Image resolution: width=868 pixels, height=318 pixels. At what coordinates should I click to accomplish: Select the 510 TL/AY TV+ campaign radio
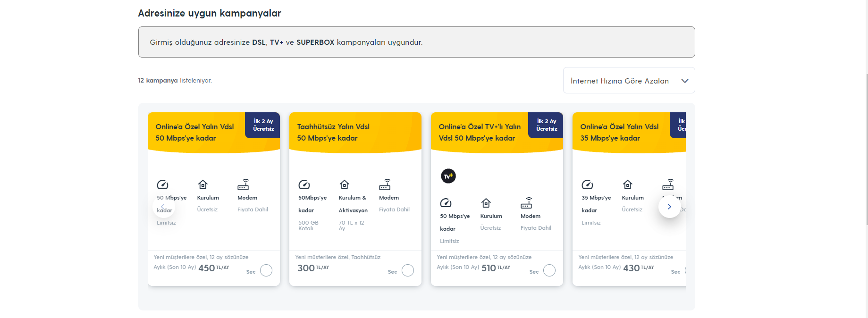pos(549,270)
